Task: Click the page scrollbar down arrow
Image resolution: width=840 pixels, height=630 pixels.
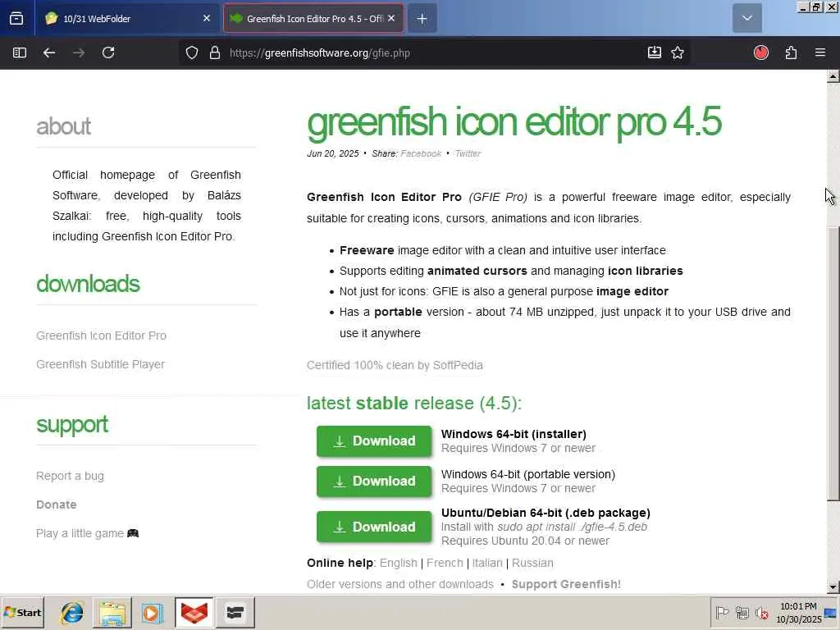Action: 833,587
